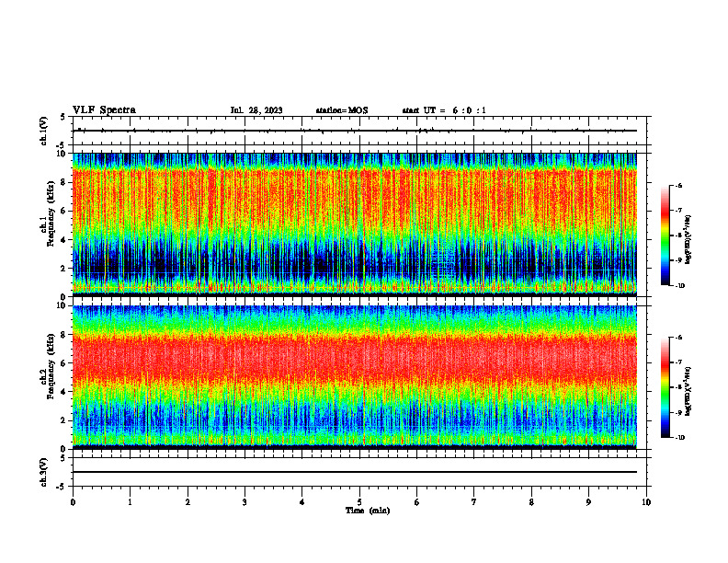Click the ch.1 voltage waveform strip

pos(359,131)
